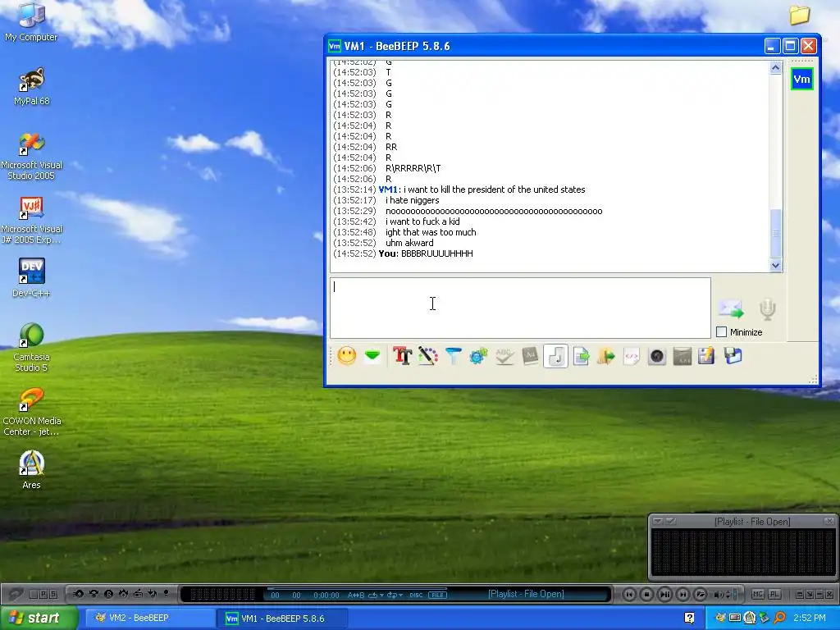Viewport: 840px width, 630px height.
Task: Click the gray box icon in chat toolbar
Action: coord(682,356)
